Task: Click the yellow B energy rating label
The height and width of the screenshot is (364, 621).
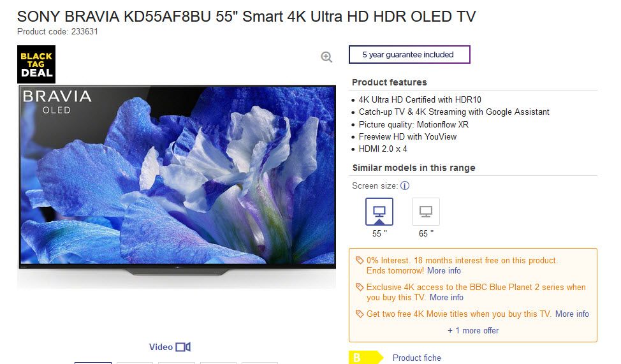Action: (x=365, y=357)
